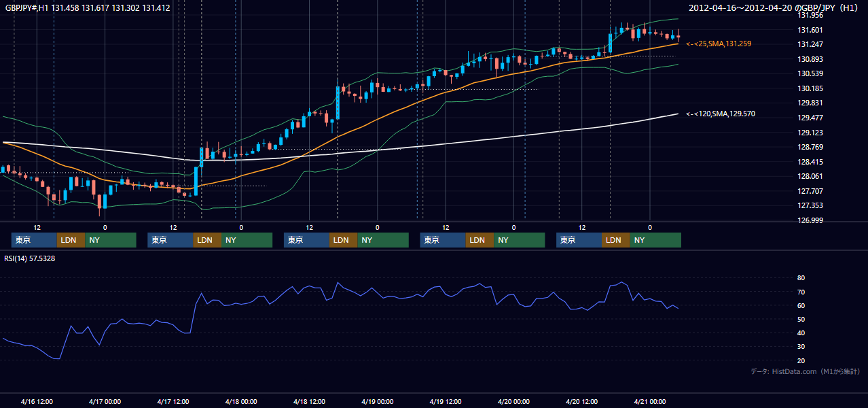Click the 4/20 12:00 time axis label
868x408 pixels.
click(x=582, y=401)
